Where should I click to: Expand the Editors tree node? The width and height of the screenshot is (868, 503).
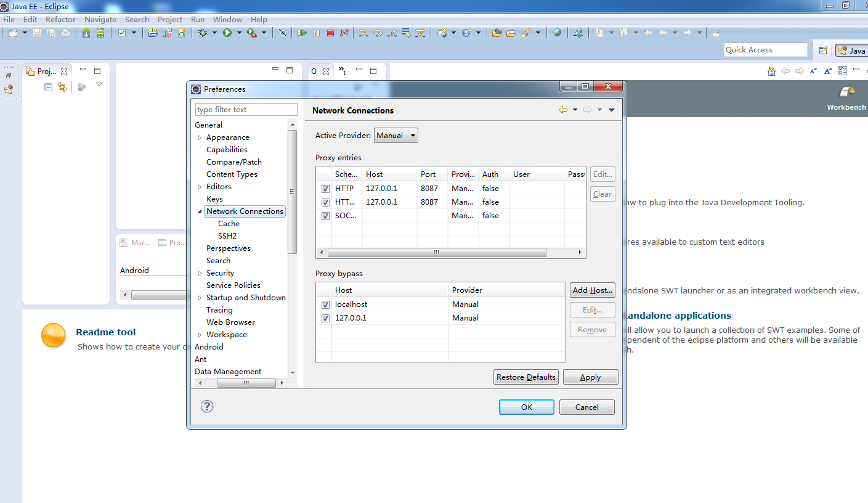click(200, 187)
